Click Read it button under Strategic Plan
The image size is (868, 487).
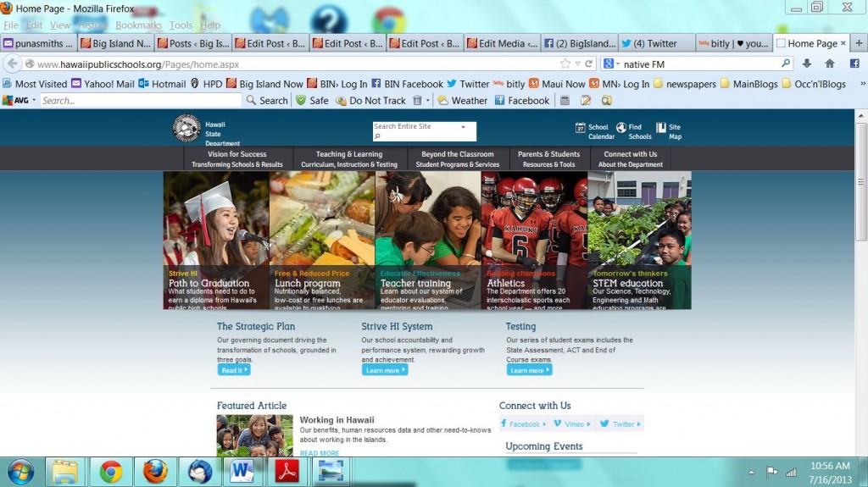pos(234,369)
